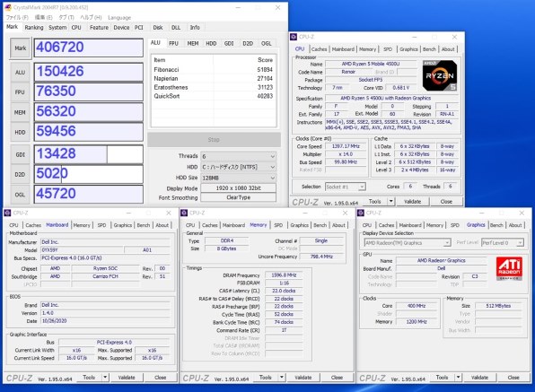Open the ファイル (File) menu in CrystalMark
The height and width of the screenshot is (392, 535).
pos(17,17)
